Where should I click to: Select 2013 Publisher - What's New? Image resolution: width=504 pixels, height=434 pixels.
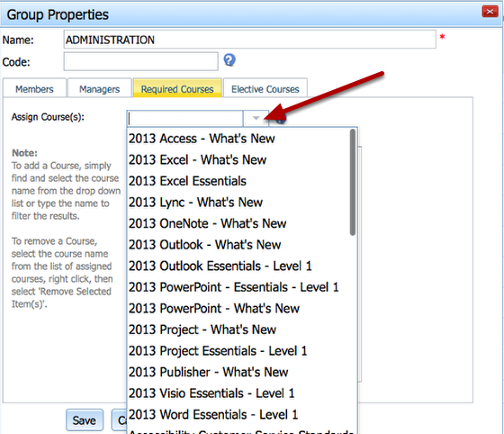(x=238, y=372)
